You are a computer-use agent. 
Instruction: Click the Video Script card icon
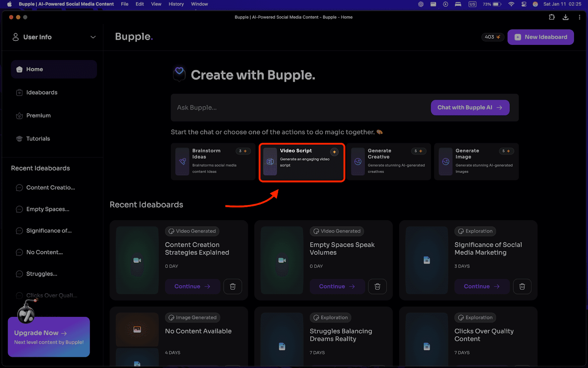coord(270,162)
